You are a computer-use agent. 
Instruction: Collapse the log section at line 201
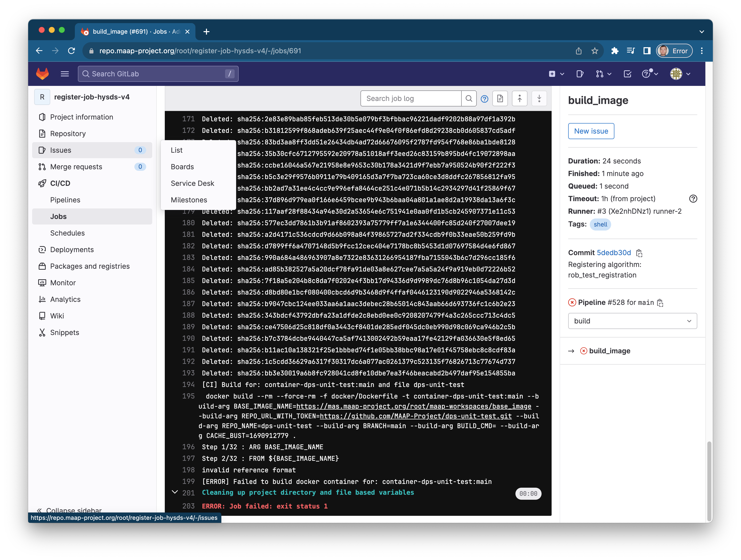tap(175, 492)
